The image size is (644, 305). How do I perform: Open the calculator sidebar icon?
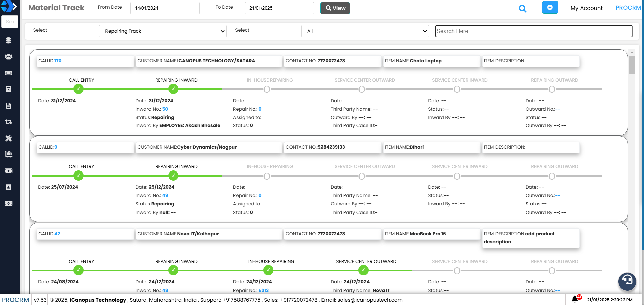click(9, 89)
